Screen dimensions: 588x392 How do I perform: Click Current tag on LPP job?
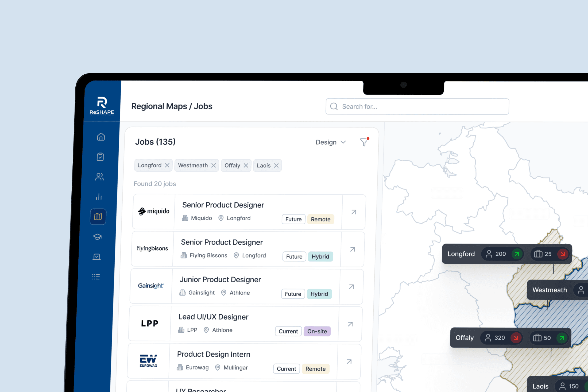point(288,331)
